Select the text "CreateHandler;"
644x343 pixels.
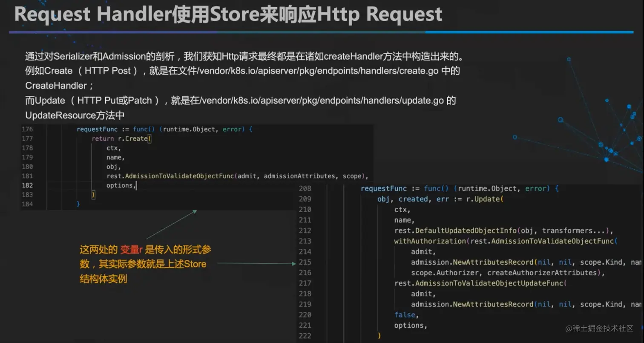click(59, 86)
